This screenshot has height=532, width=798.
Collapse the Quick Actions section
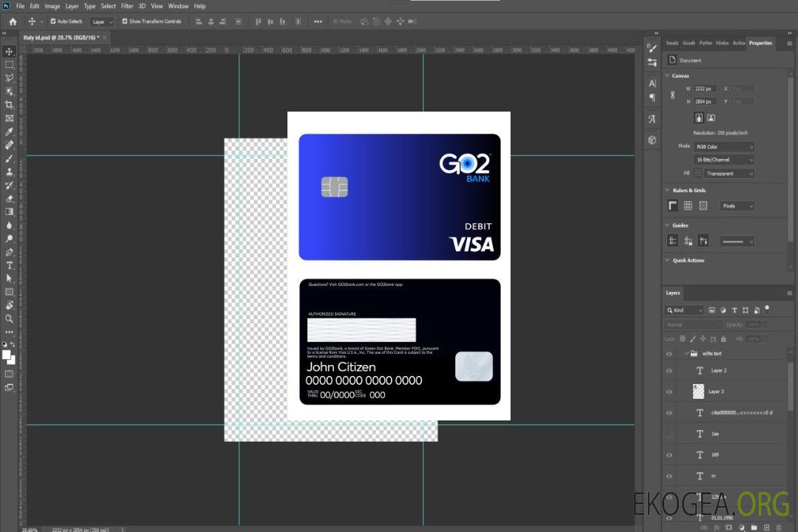667,260
